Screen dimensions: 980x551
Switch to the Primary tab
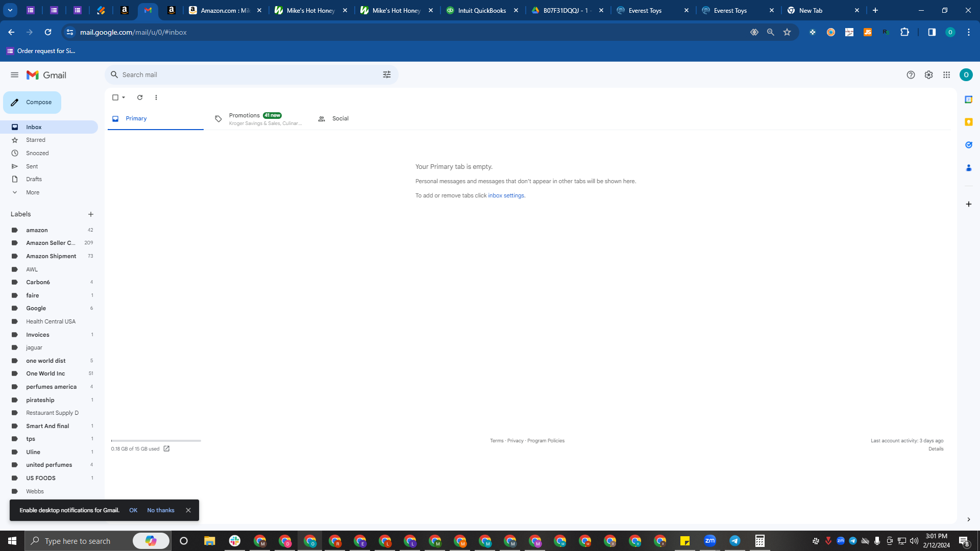pyautogui.click(x=155, y=118)
